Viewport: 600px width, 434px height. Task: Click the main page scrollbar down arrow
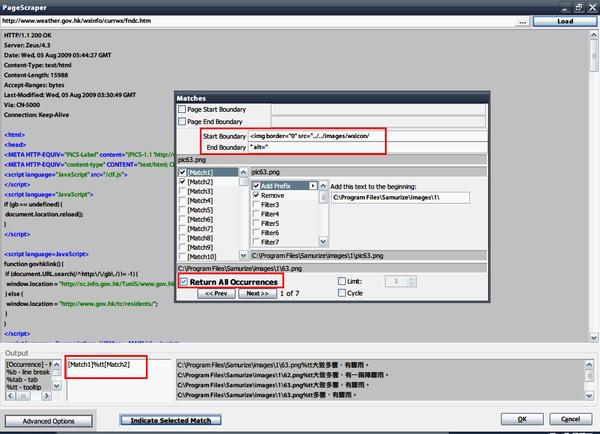coord(593,338)
